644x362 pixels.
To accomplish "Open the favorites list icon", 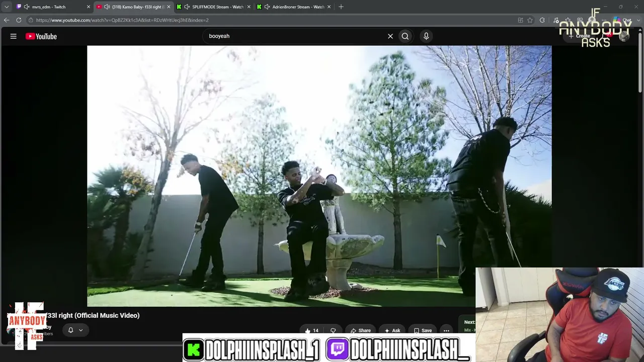I will coord(568,20).
